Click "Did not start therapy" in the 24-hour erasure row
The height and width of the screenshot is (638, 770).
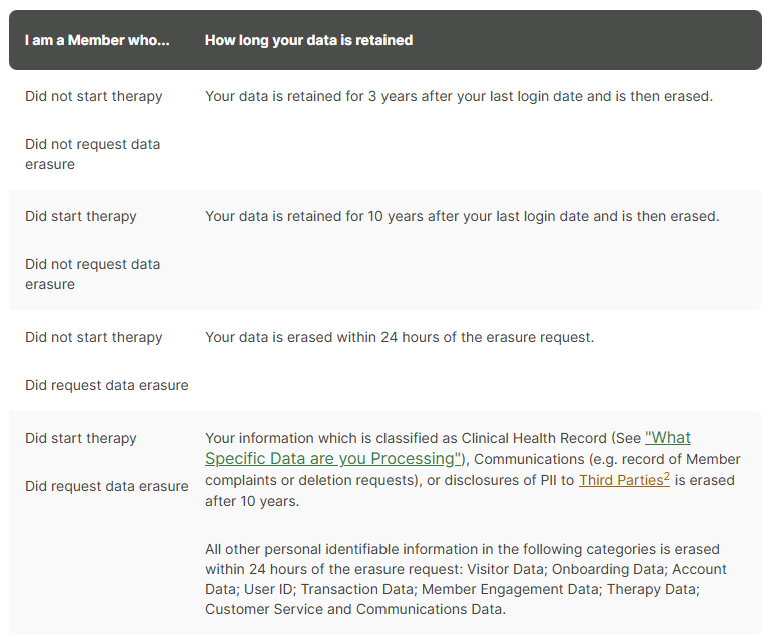(94, 337)
